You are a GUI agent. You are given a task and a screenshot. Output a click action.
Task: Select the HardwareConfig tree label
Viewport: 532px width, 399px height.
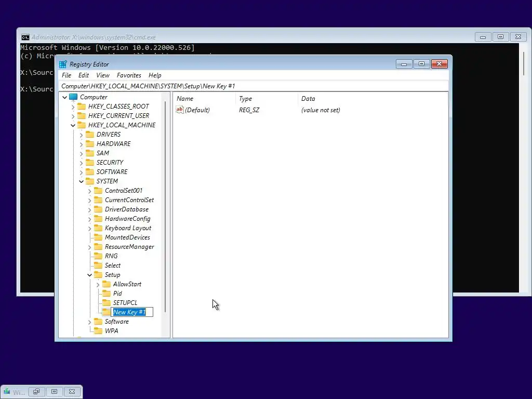(x=128, y=219)
